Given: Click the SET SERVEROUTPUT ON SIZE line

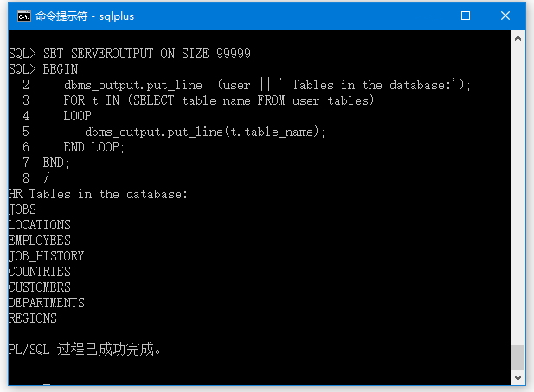Looking at the screenshot, I should [x=132, y=54].
